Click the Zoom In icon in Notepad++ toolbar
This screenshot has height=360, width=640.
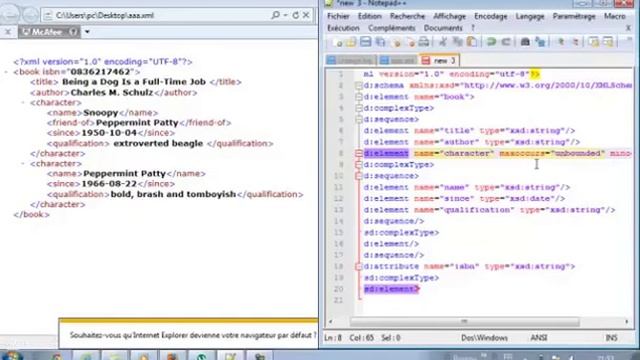[x=560, y=42]
